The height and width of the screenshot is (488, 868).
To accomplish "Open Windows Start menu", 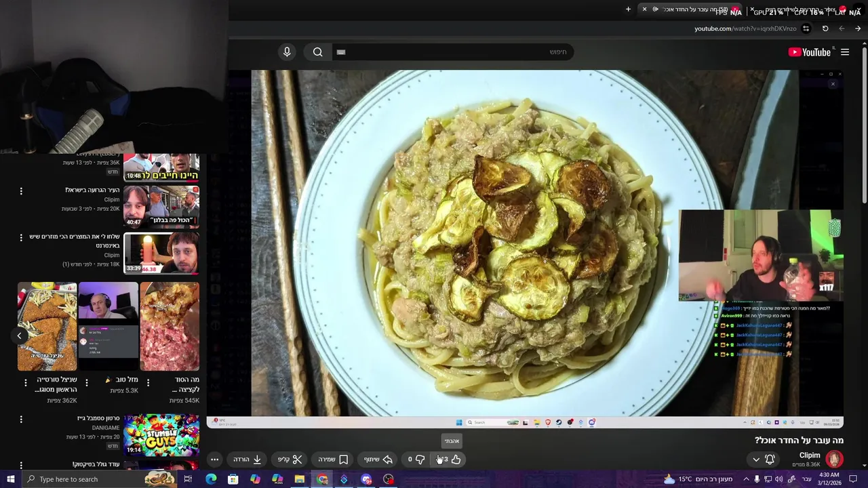I will pyautogui.click(x=11, y=479).
